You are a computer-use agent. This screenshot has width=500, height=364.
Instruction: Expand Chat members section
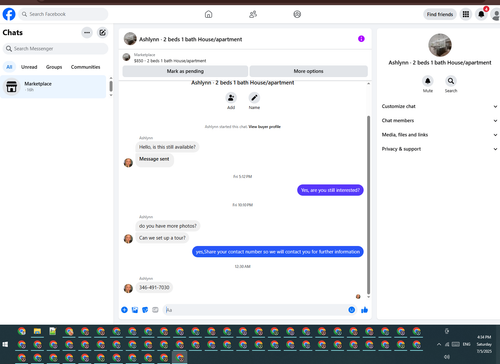tap(440, 121)
